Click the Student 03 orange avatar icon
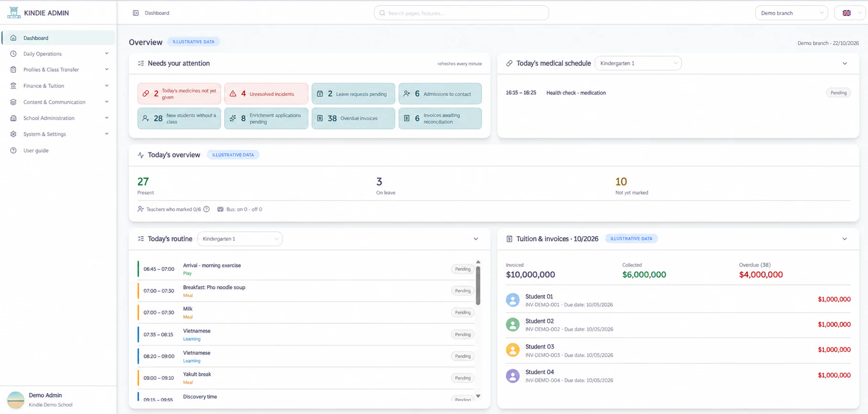868x414 pixels. (x=513, y=350)
